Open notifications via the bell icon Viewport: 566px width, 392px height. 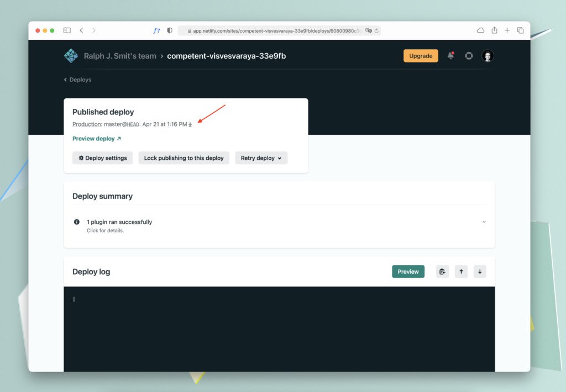450,55
